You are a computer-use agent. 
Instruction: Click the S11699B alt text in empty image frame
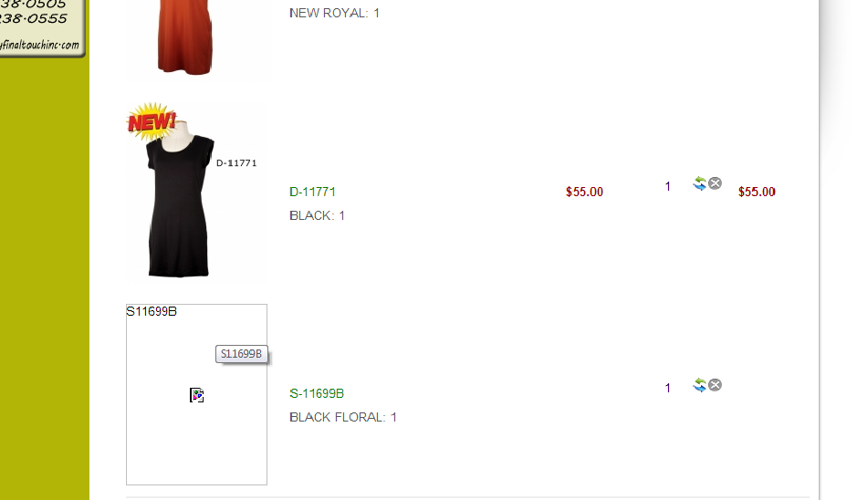coord(152,312)
